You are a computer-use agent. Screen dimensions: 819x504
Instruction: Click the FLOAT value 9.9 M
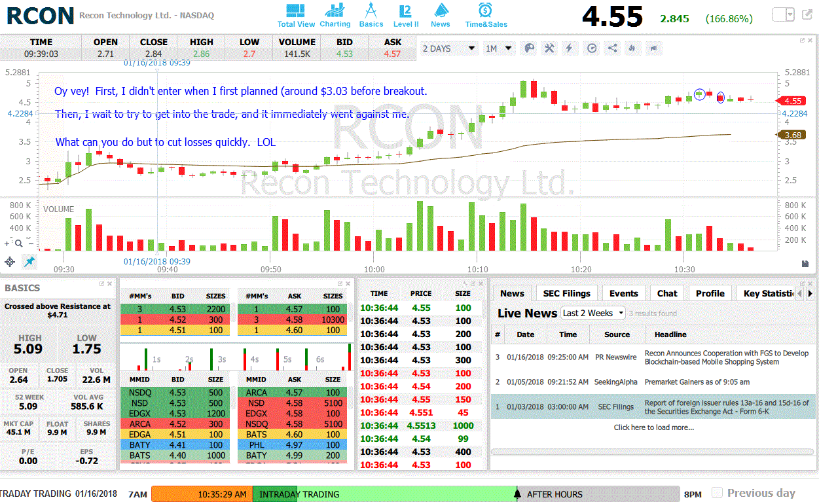(x=57, y=432)
